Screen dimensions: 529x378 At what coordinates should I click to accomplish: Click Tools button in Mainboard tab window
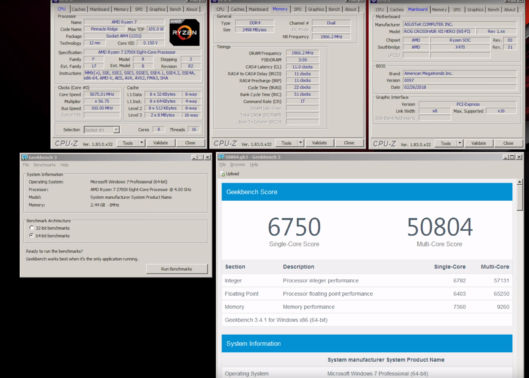446,143
